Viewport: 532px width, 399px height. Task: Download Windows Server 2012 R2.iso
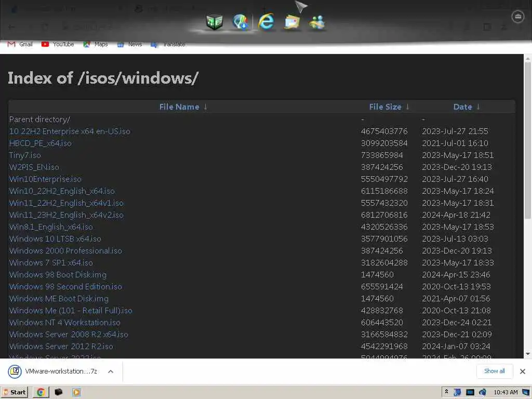point(61,347)
